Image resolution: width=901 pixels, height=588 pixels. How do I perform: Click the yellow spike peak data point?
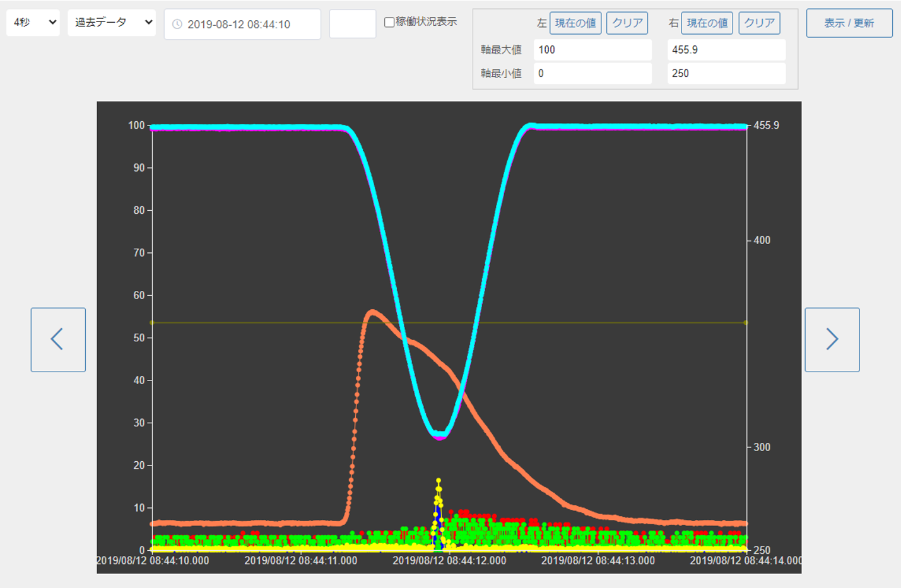[439, 481]
